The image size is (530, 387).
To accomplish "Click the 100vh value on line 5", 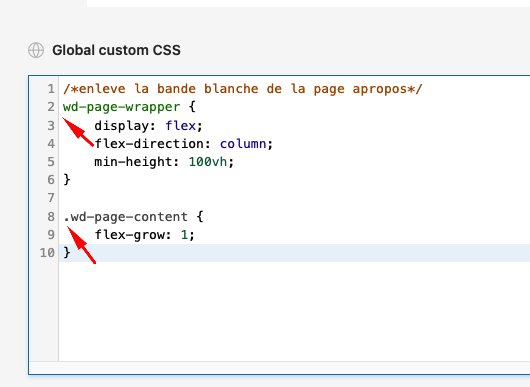I will coord(208,162).
